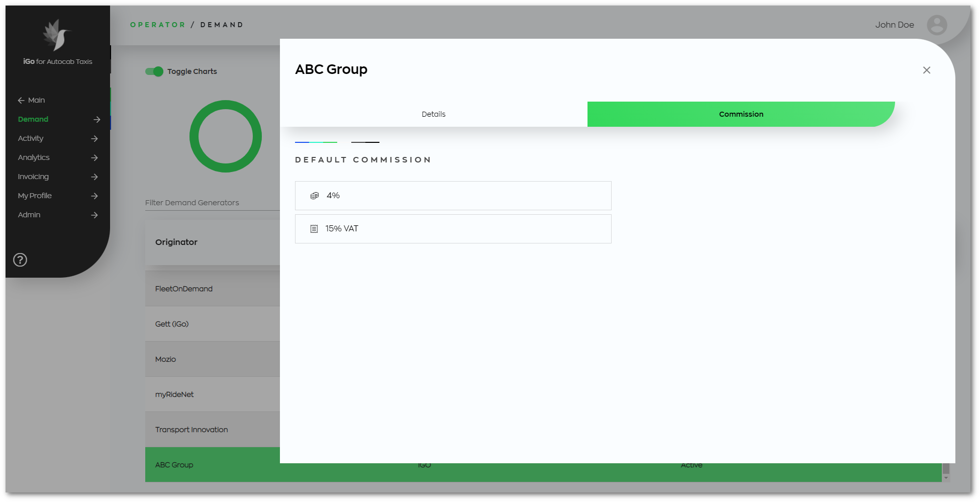This screenshot has width=980, height=502.
Task: Click the John Doe username
Action: 895,25
